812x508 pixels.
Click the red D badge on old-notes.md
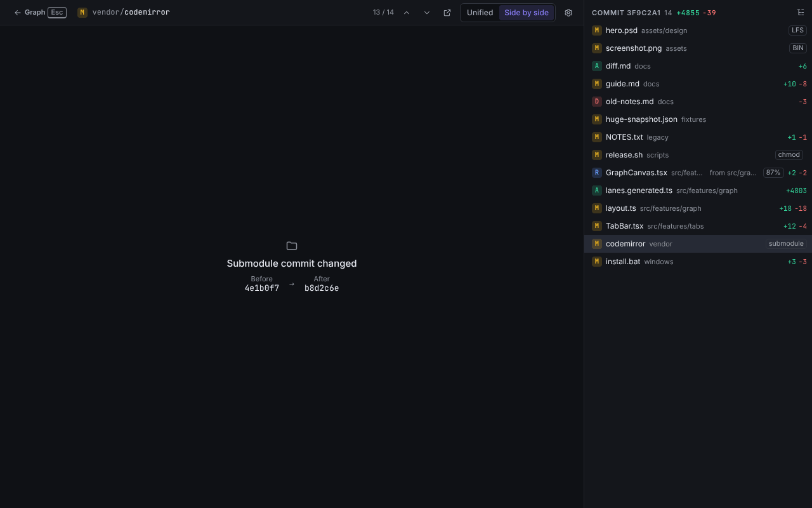[597, 102]
